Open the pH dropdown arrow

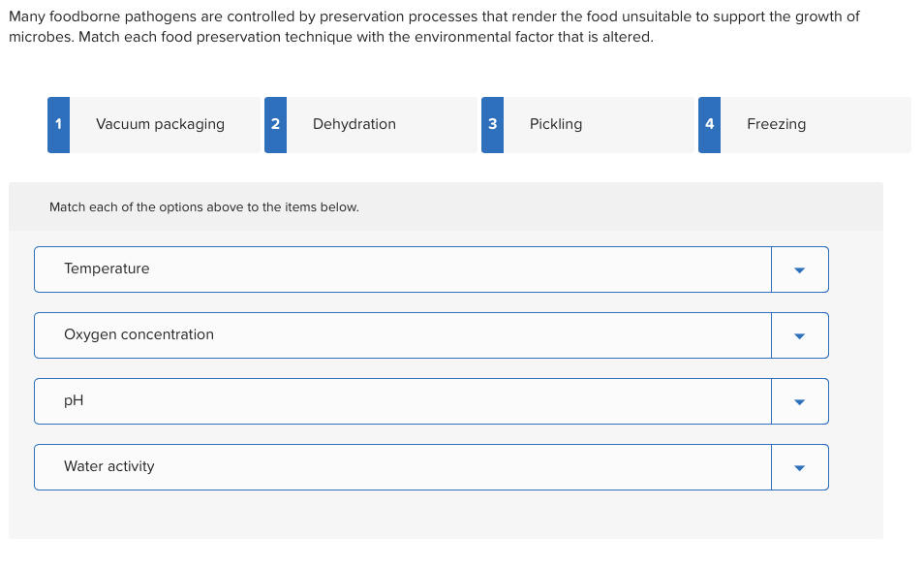tap(799, 401)
